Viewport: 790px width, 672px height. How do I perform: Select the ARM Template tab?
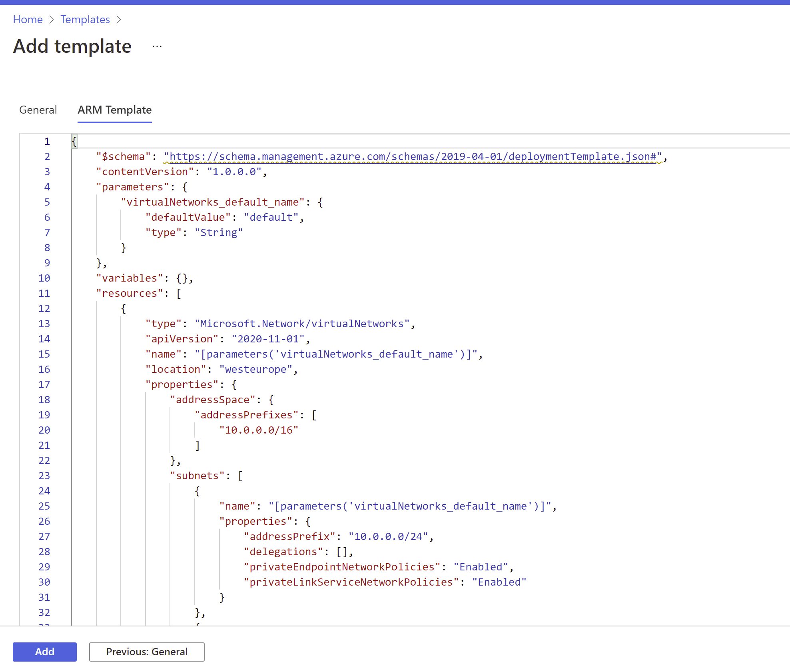pyautogui.click(x=114, y=110)
